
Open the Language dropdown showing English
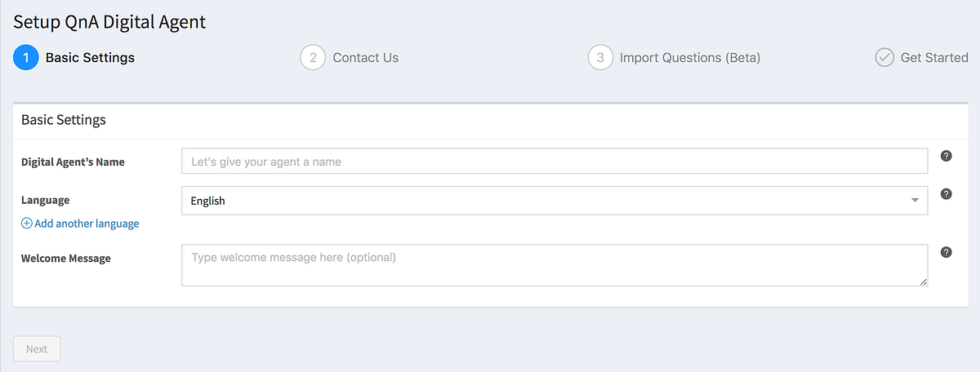point(554,201)
